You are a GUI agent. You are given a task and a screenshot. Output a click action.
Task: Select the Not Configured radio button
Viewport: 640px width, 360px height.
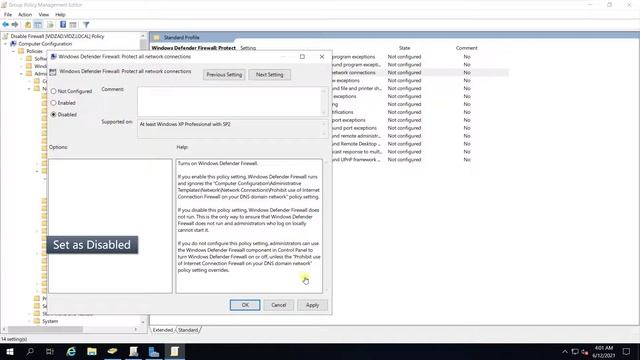pos(53,91)
